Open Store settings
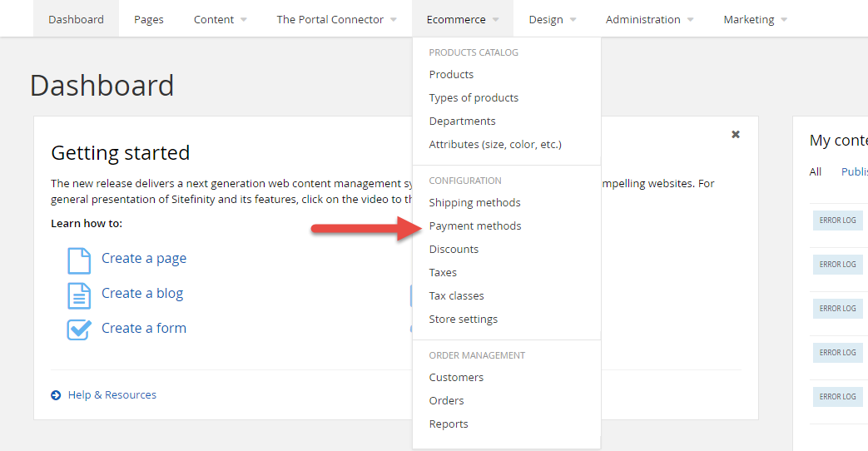This screenshot has width=868, height=451. [463, 319]
